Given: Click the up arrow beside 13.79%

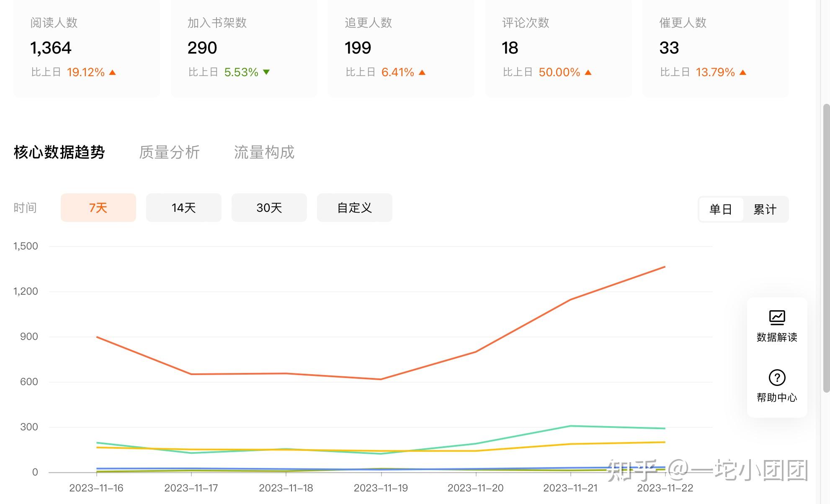Looking at the screenshot, I should pyautogui.click(x=743, y=72).
